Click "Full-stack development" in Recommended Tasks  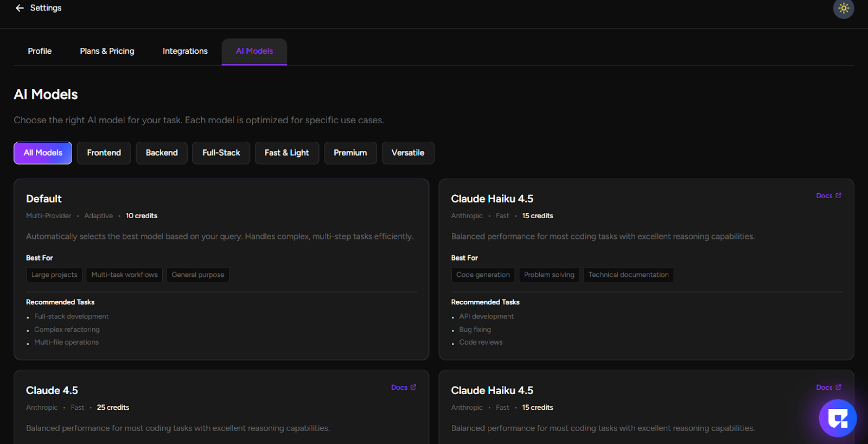point(71,316)
